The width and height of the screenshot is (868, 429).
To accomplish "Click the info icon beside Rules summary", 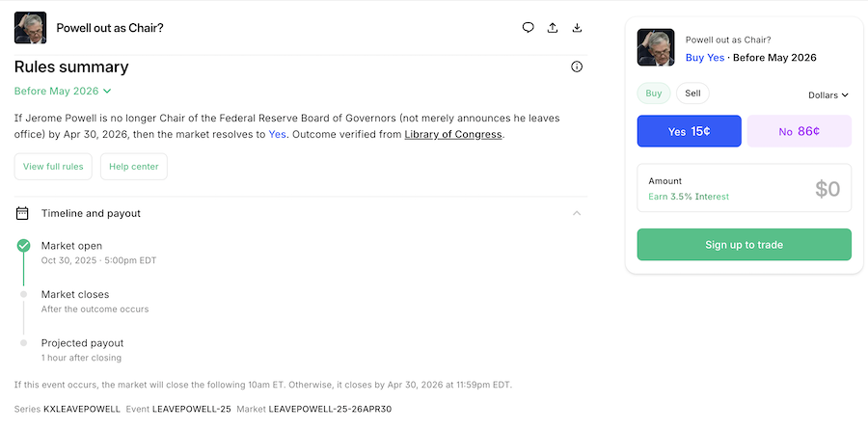I will (577, 67).
